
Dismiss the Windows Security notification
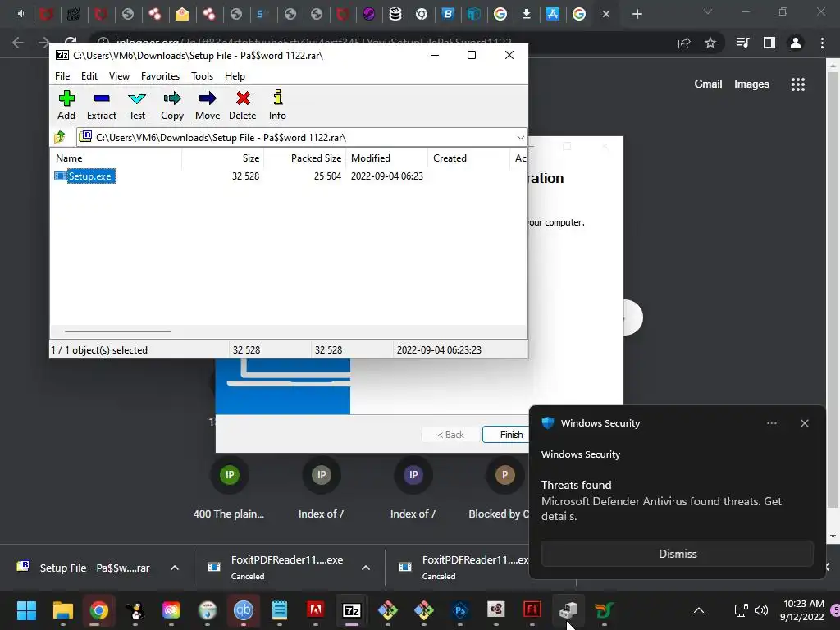(x=677, y=554)
